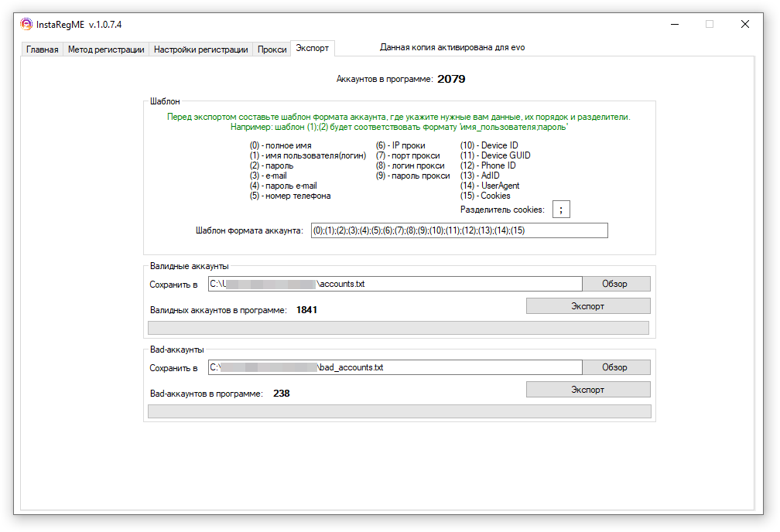
Task: Export valid accounts with Экспорт button
Action: point(588,306)
